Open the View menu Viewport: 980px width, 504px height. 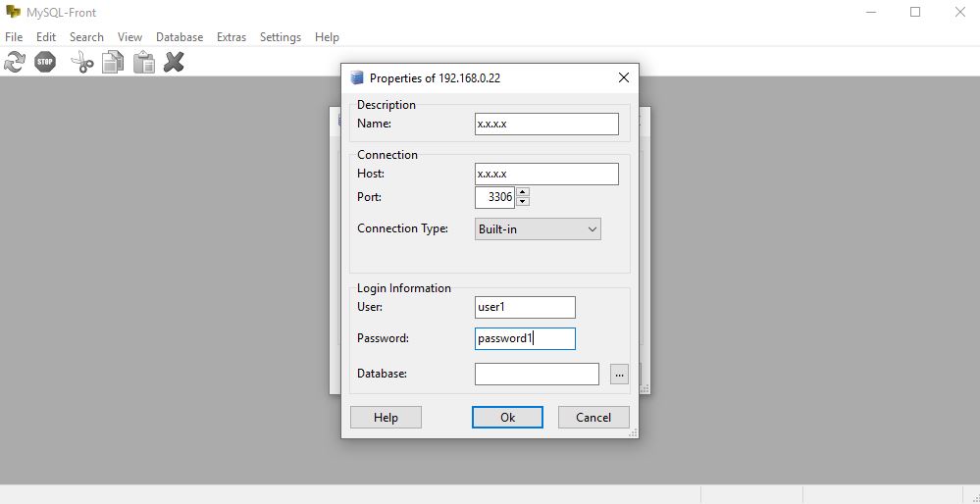[130, 37]
